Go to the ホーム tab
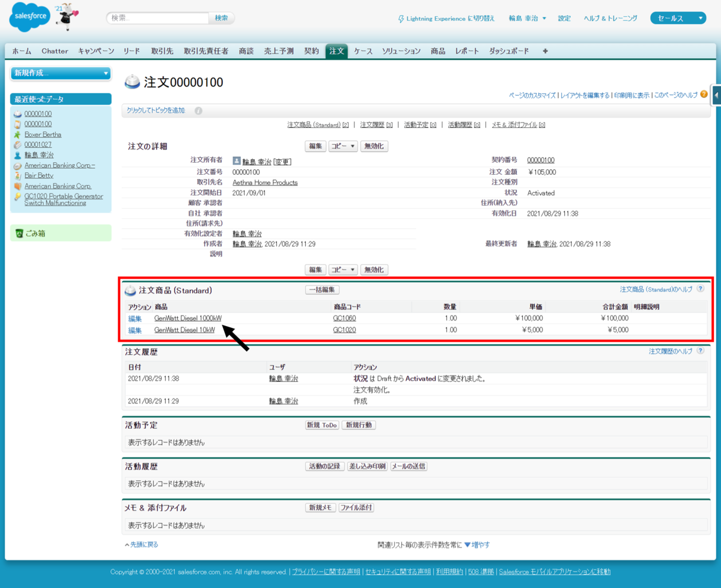 pyautogui.click(x=22, y=51)
